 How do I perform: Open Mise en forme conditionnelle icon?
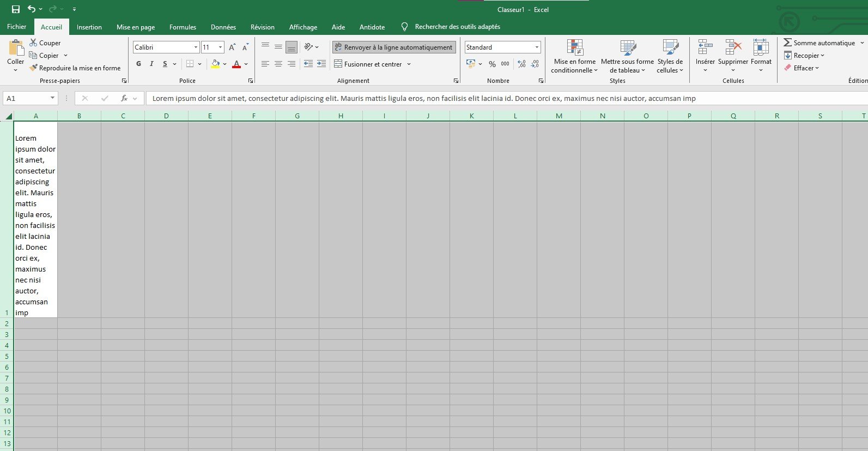574,48
